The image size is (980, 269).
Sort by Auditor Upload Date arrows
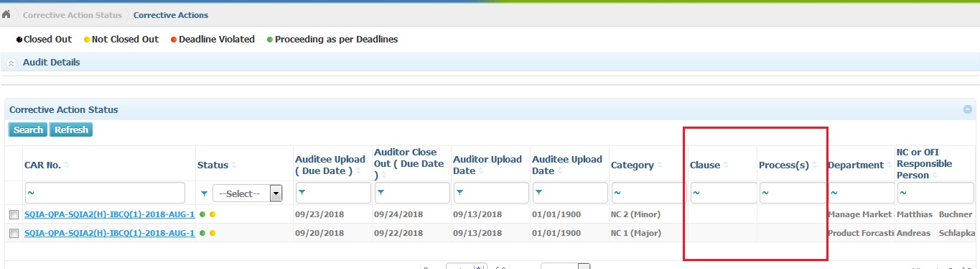pyautogui.click(x=480, y=171)
